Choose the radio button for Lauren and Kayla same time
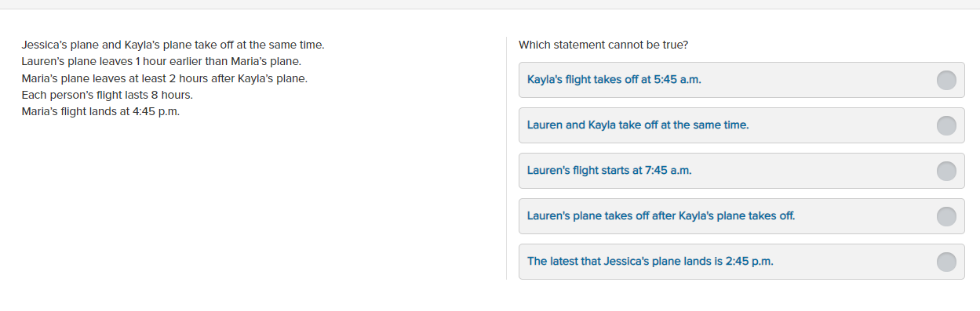The image size is (980, 311). pos(946,125)
